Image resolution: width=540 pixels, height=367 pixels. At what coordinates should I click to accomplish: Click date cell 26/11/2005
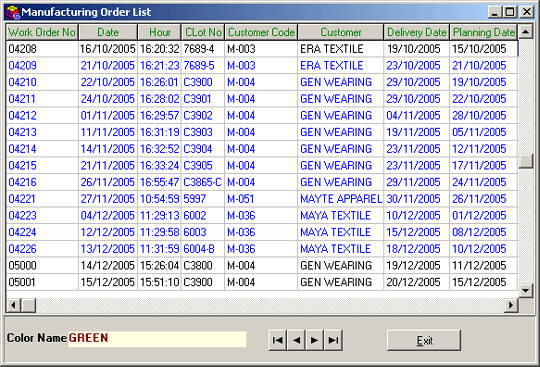pyautogui.click(x=108, y=182)
